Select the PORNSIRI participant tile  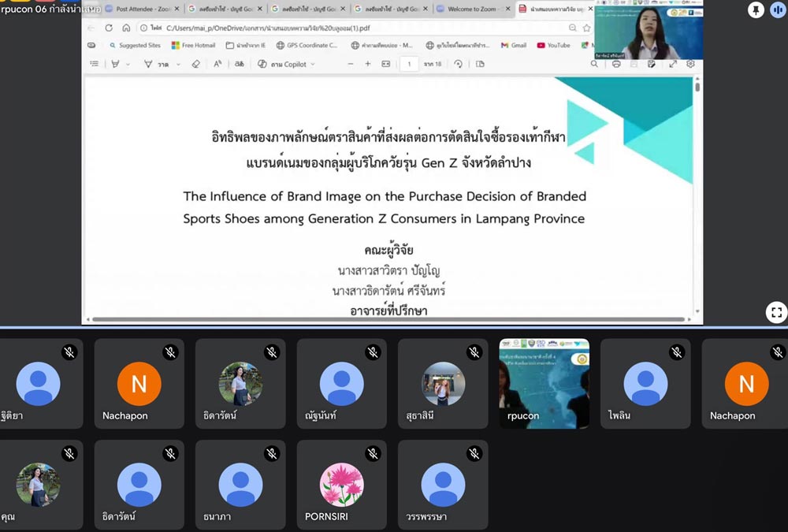point(342,485)
